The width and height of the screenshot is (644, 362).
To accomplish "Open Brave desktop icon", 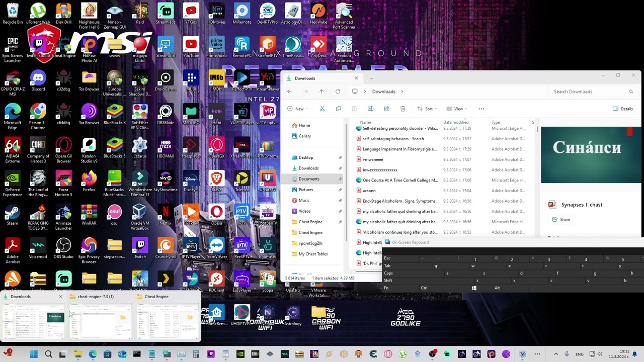I will (x=216, y=181).
